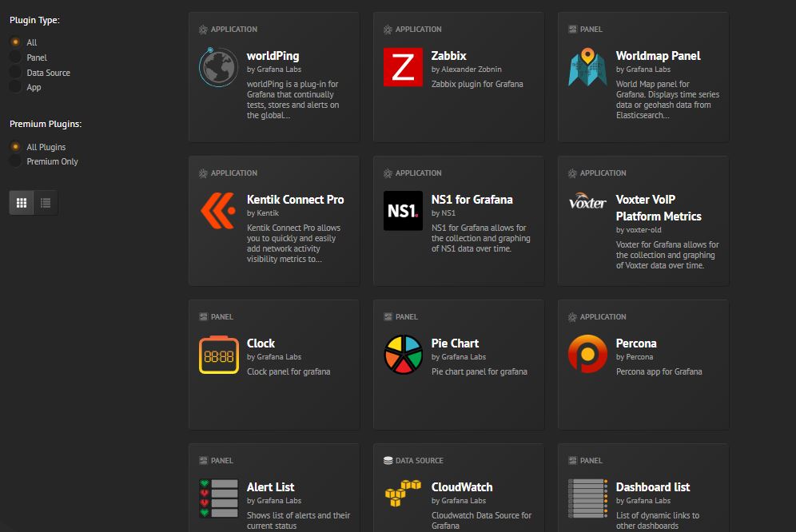Filter plugin type by App
Image resolution: width=796 pixels, height=532 pixels.
click(16, 87)
